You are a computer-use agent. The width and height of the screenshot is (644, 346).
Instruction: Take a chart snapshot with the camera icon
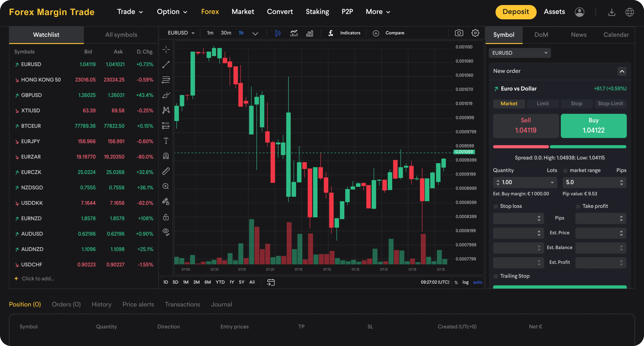pos(459,33)
